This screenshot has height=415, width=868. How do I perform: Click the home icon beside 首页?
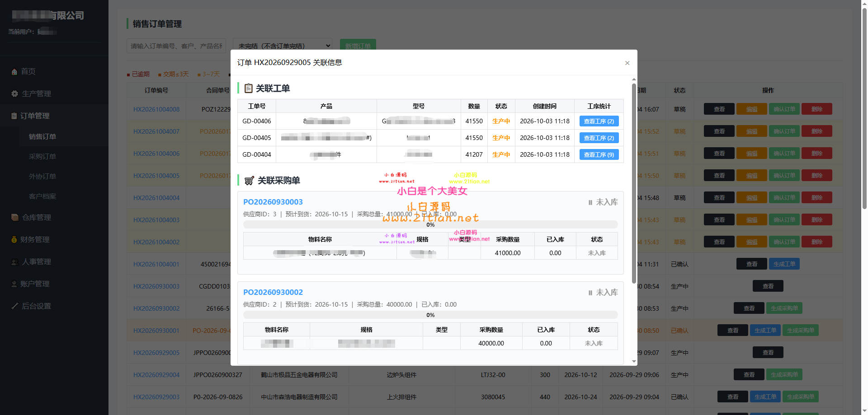pos(14,72)
